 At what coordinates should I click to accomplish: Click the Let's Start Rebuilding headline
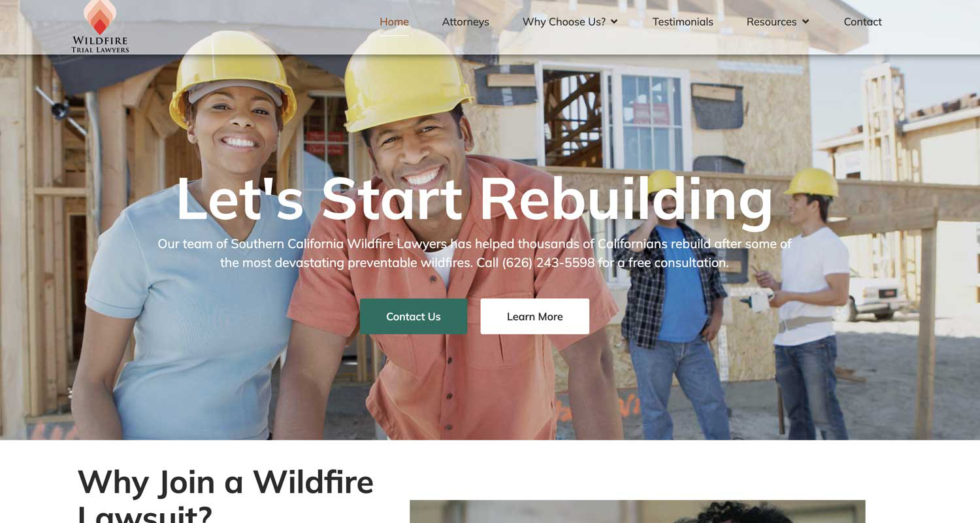(474, 199)
